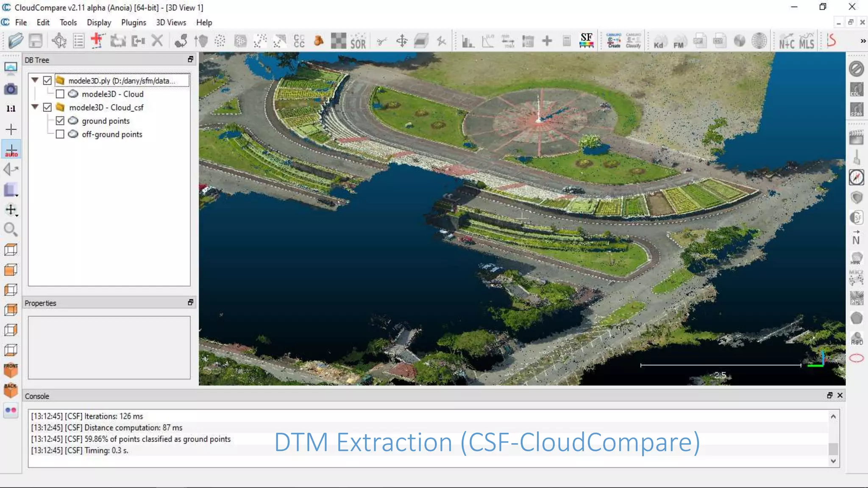868x488 pixels.
Task: Click the RSD Ransac shape detection icon
Action: point(856,338)
